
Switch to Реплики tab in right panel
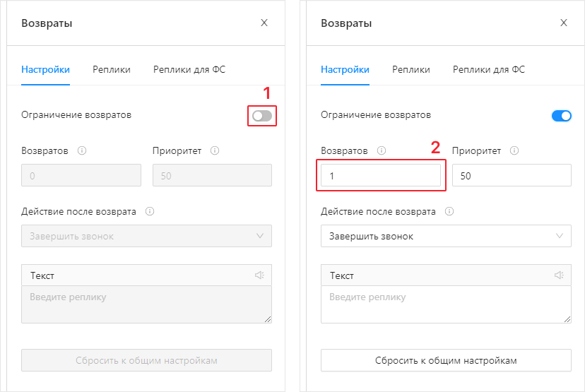point(411,69)
